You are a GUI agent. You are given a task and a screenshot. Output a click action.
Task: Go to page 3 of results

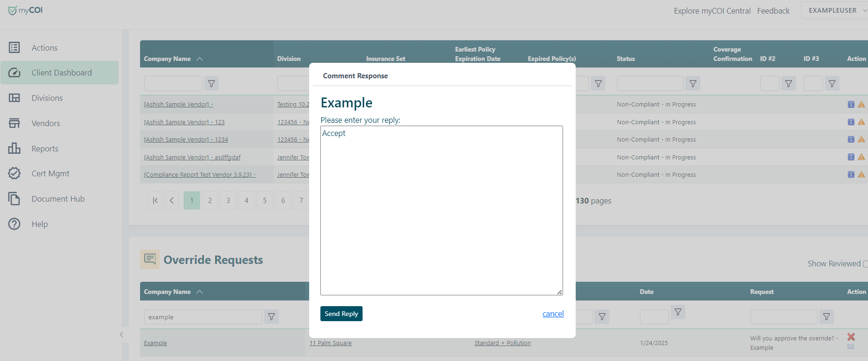(x=228, y=201)
